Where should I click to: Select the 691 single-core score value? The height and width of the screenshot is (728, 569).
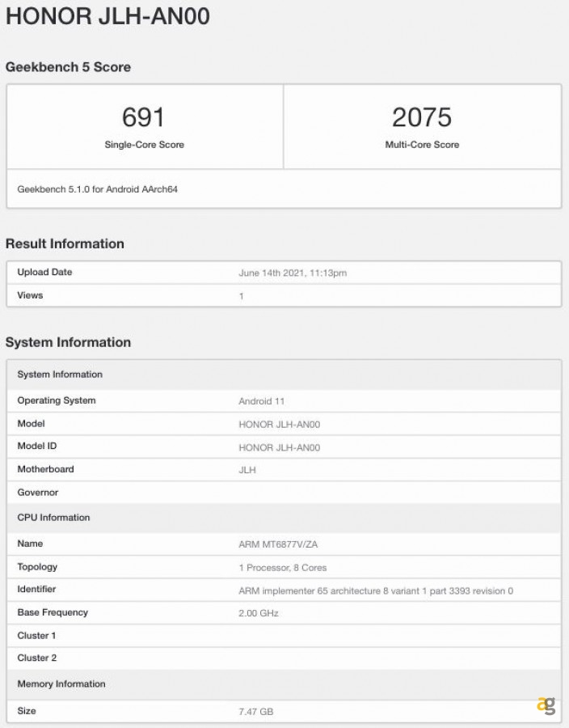tap(144, 117)
